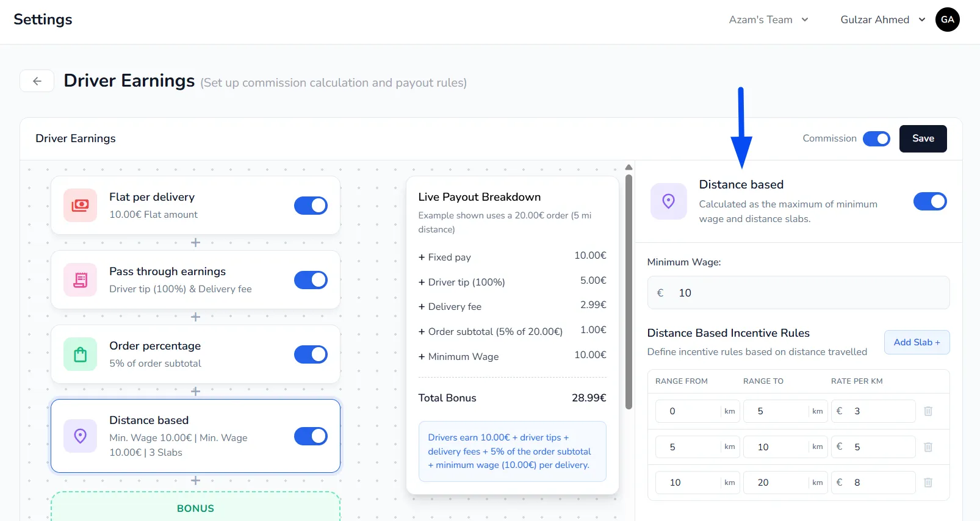The height and width of the screenshot is (521, 980).
Task: Click plus connector below Distance based card
Action: click(195, 481)
